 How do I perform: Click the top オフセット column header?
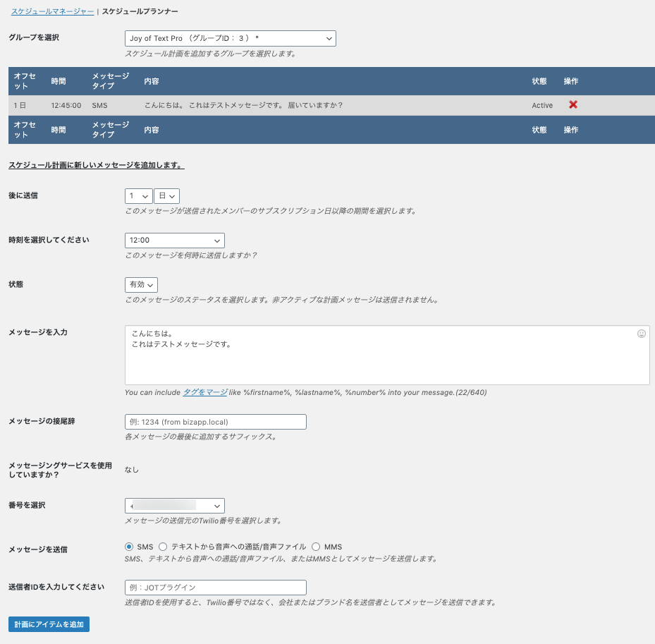click(x=25, y=81)
